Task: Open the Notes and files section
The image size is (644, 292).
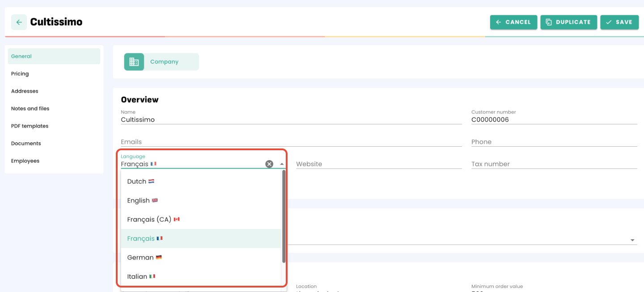Action: pos(30,108)
